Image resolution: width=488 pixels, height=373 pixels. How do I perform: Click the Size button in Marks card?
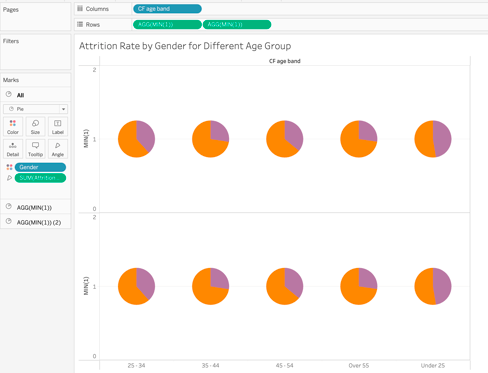(x=35, y=127)
